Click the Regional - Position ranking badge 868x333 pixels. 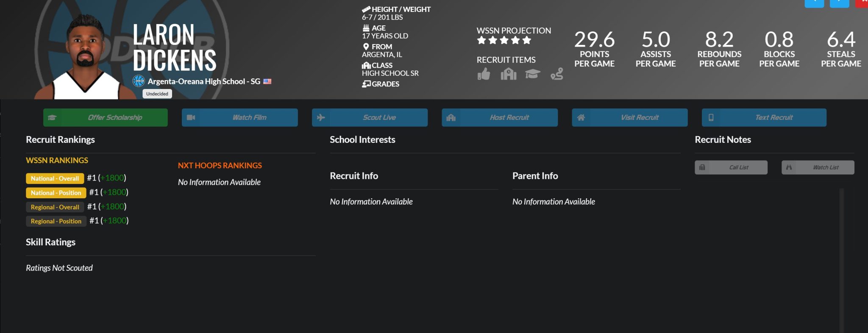(56, 221)
